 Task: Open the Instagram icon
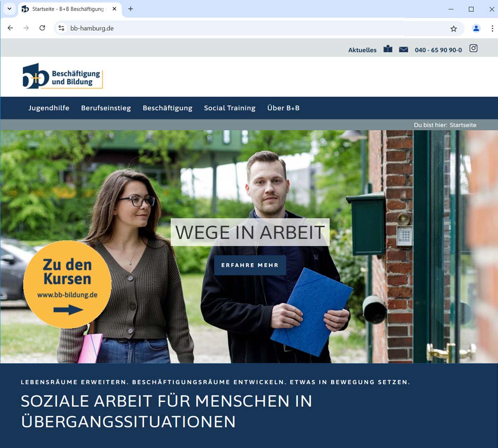coord(473,48)
